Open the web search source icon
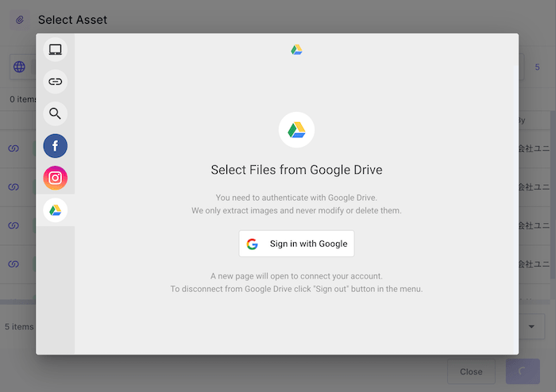This screenshot has height=392, width=556. pos(56,113)
